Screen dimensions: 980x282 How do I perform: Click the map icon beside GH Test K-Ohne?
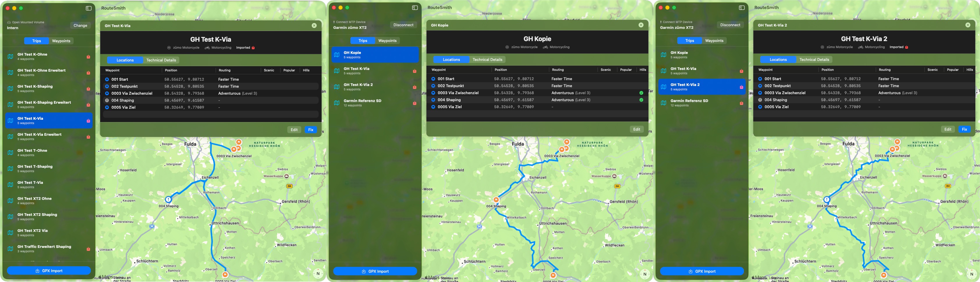(10, 57)
